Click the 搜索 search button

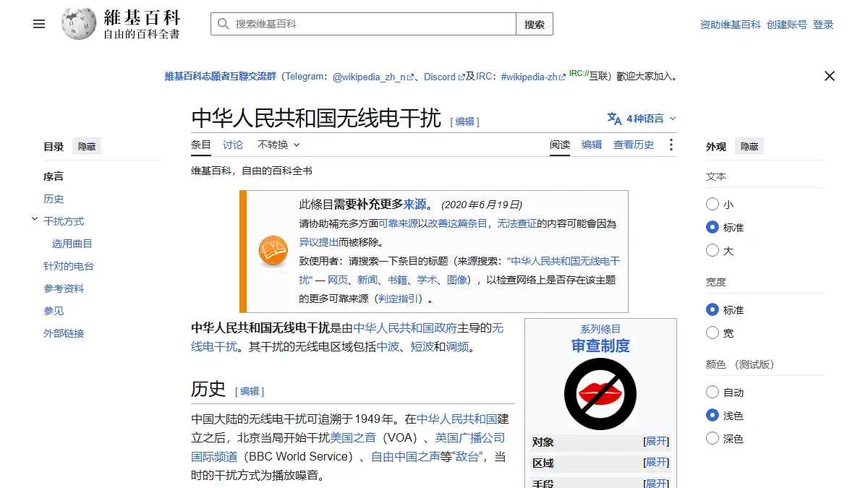(x=535, y=24)
